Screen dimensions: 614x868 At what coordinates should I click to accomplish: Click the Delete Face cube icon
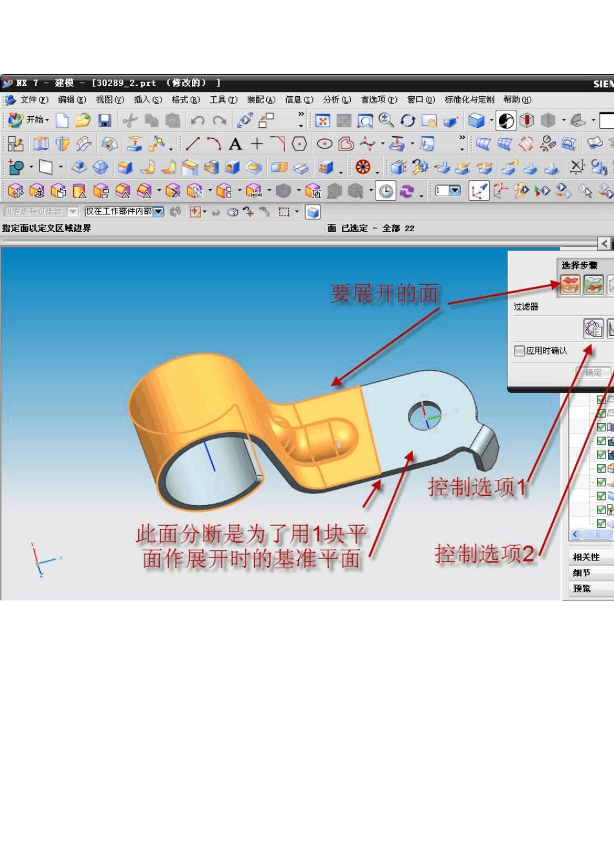coord(173,191)
